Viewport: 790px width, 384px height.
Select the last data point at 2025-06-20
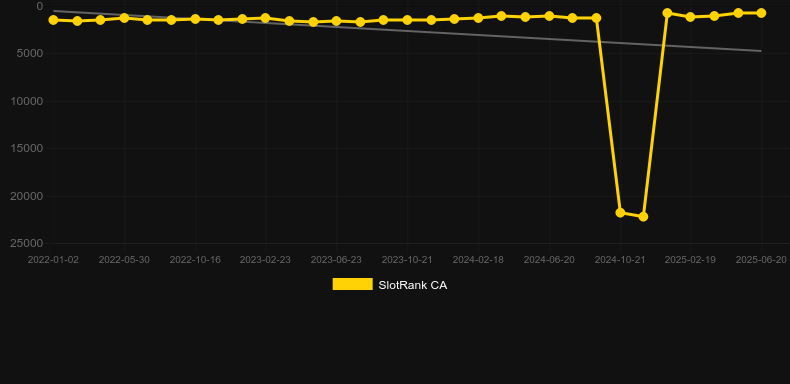[761, 13]
